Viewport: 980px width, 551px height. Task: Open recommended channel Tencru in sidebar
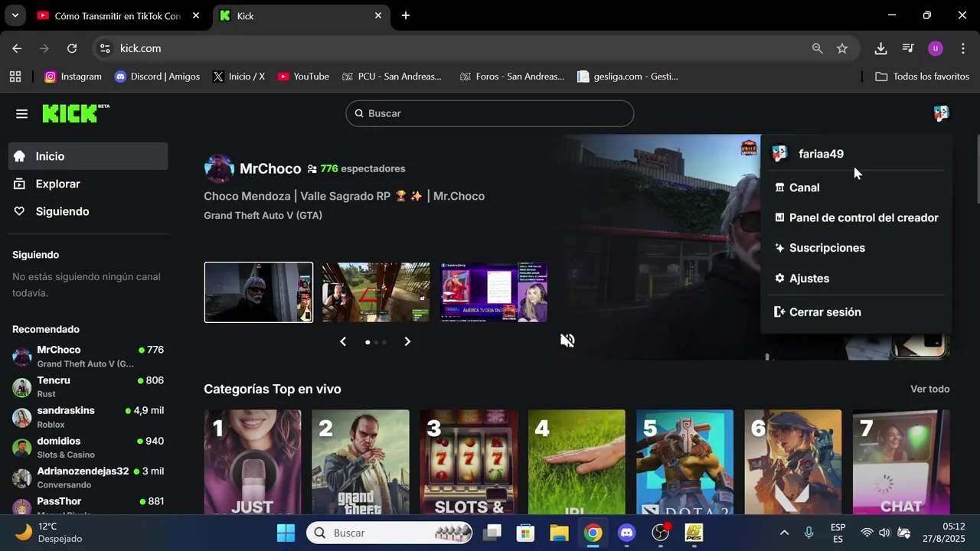click(88, 387)
